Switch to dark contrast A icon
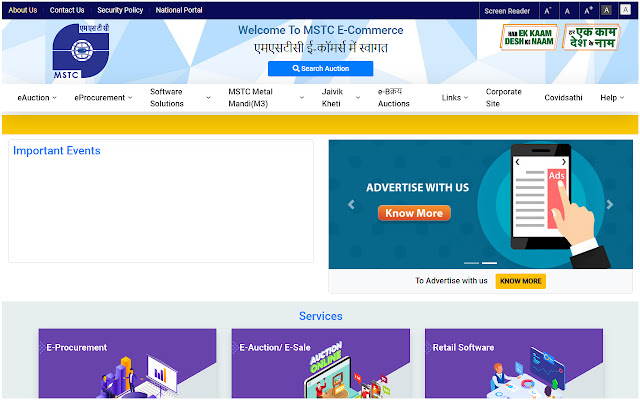The height and width of the screenshot is (400, 640). [x=607, y=10]
